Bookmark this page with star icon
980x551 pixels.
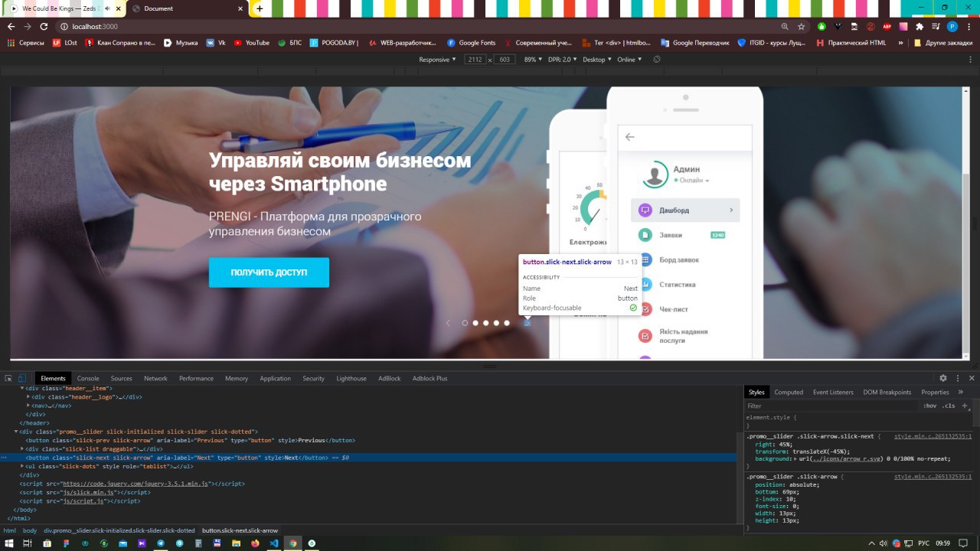pyautogui.click(x=801, y=26)
